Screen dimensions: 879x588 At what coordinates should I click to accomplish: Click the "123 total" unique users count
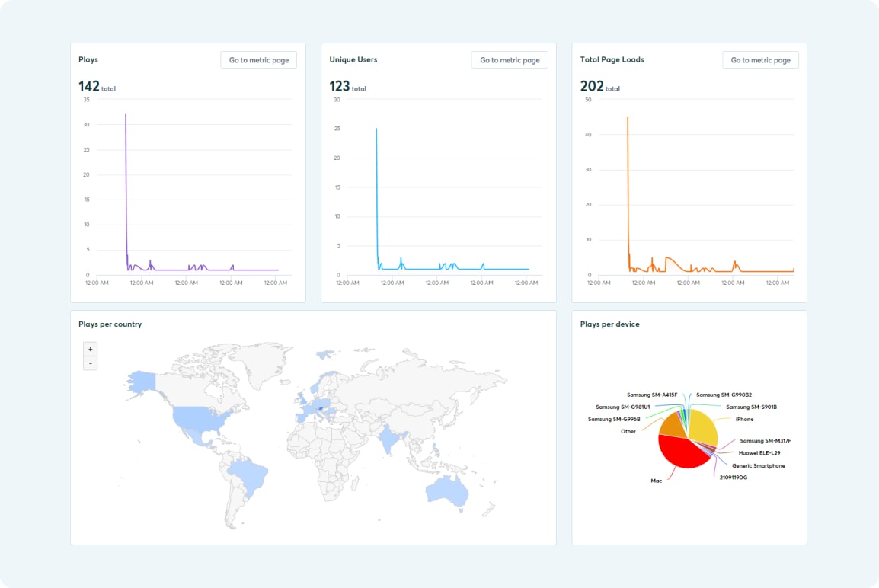pyautogui.click(x=347, y=86)
